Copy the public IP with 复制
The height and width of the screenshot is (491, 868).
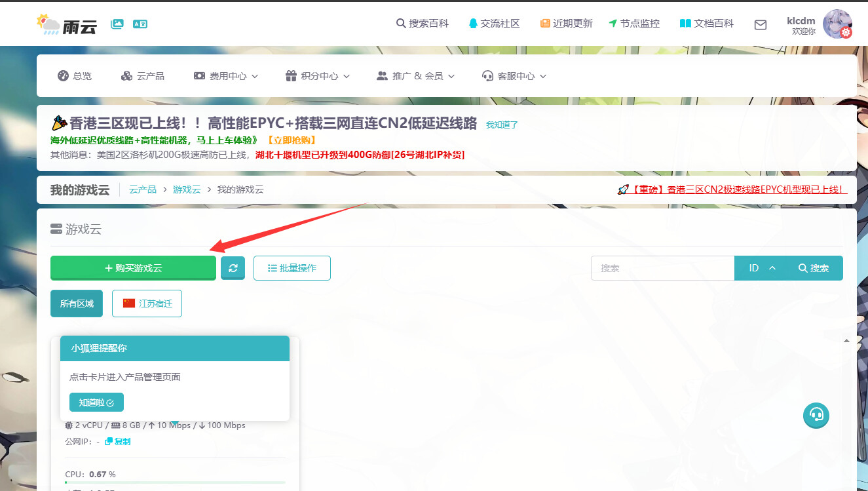(118, 442)
